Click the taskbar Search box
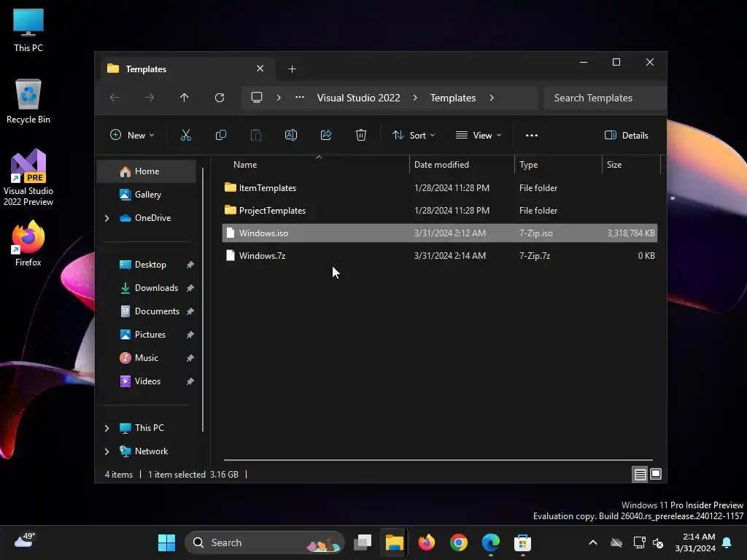Screen dimensions: 747x560 point(264,542)
